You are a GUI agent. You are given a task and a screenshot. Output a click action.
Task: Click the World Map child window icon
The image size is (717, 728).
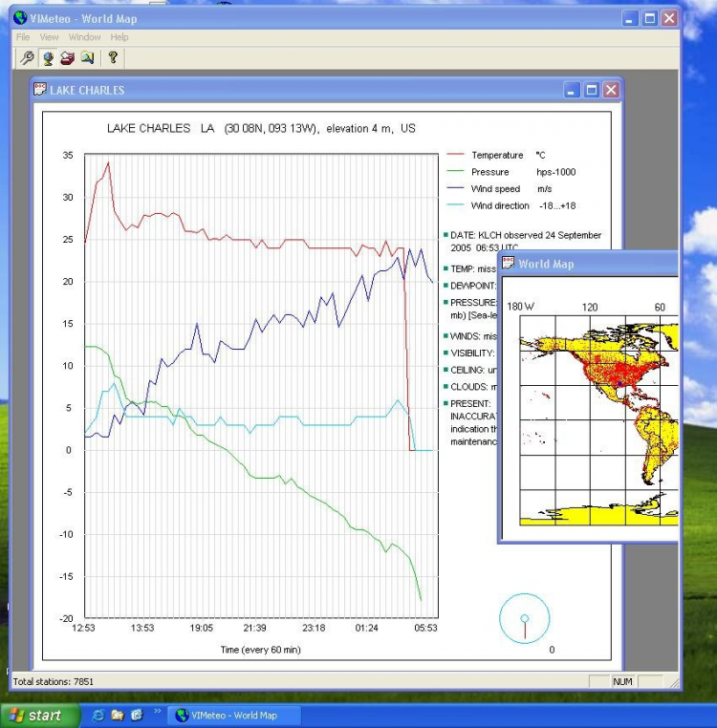(509, 264)
